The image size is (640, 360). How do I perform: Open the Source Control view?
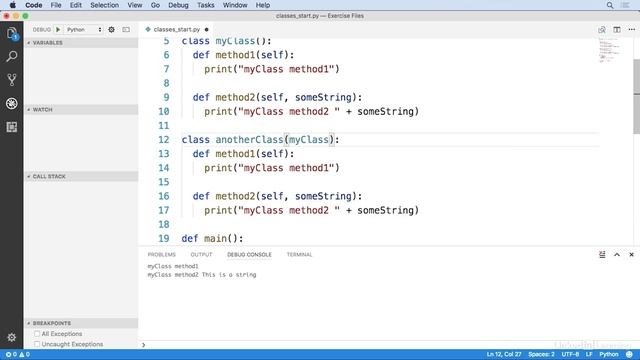point(11,80)
